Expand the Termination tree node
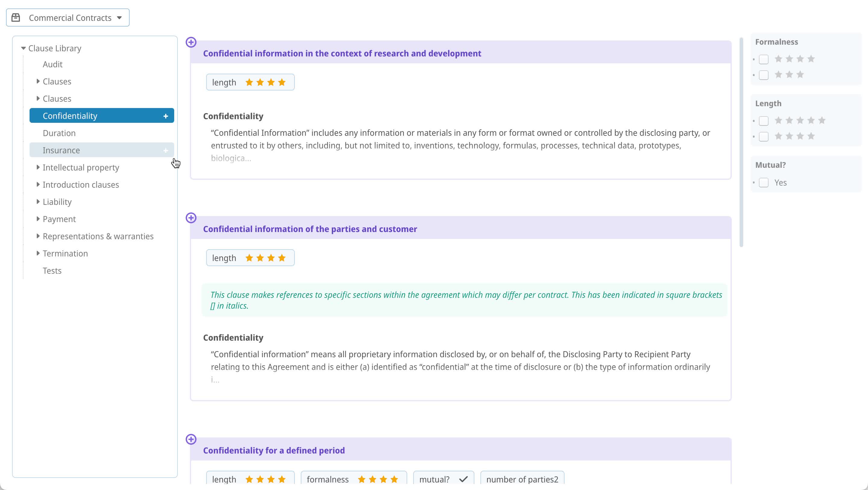Image resolution: width=868 pixels, height=490 pixels. pos(38,253)
